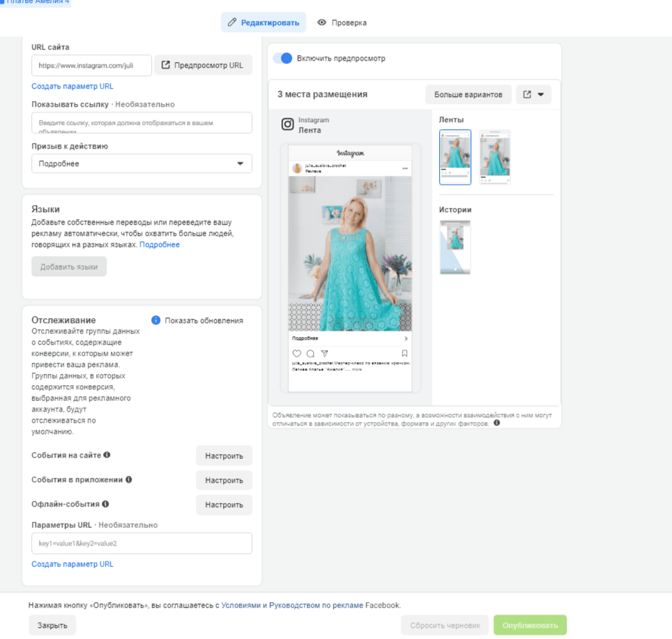Screen dimensions: 672x639
Task: Open the preview share dropdown arrow
Action: (541, 94)
